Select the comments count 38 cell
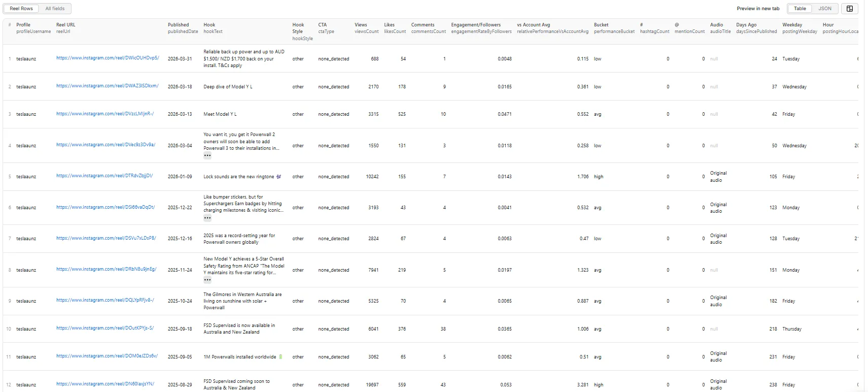The width and height of the screenshot is (868, 392). (x=443, y=329)
